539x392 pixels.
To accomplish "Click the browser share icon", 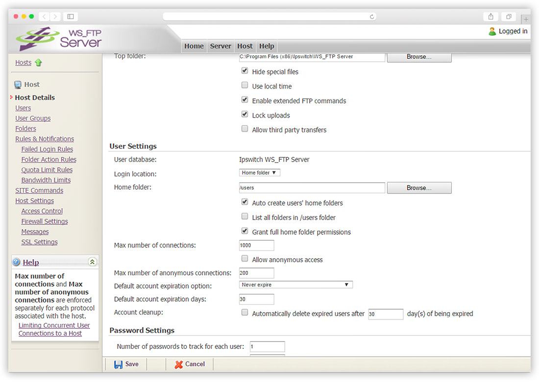I will [x=491, y=16].
